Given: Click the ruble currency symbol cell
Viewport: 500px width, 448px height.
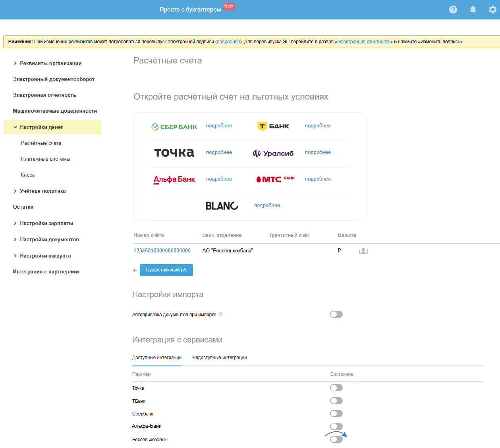Looking at the screenshot, I should click(339, 251).
